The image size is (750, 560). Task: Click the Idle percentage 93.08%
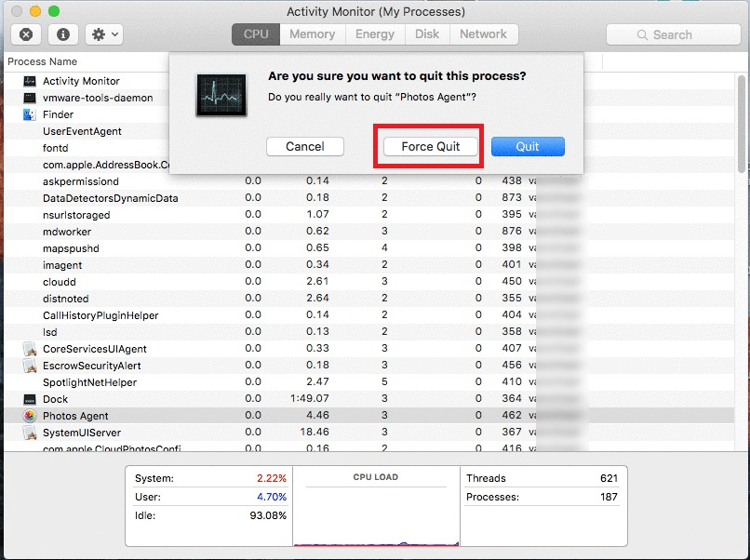[x=268, y=515]
